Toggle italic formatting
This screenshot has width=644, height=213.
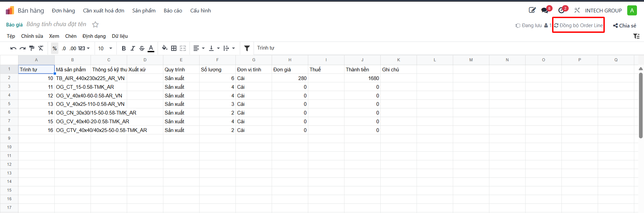click(133, 48)
